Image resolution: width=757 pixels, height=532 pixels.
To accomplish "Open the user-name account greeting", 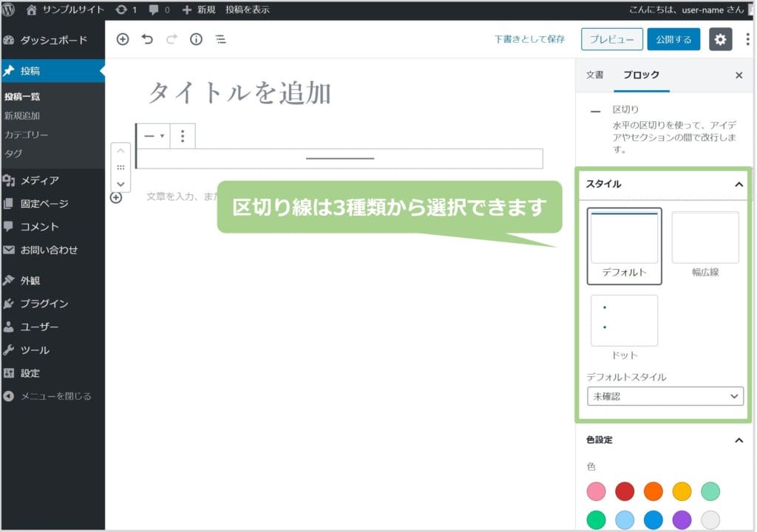I will pos(686,10).
